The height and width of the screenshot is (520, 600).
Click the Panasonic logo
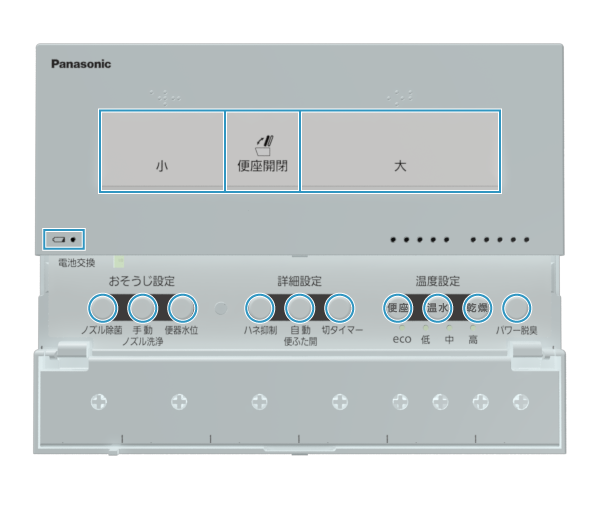tap(82, 64)
